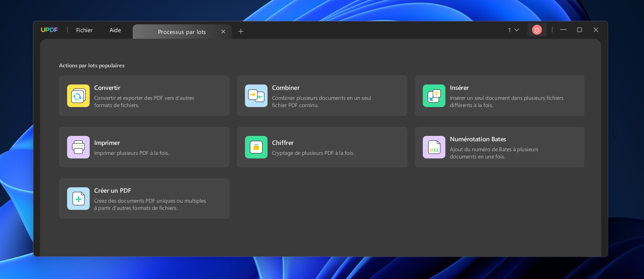Viewport: 644px width, 279px height.
Task: Open the user account avatar D
Action: pos(537,30)
